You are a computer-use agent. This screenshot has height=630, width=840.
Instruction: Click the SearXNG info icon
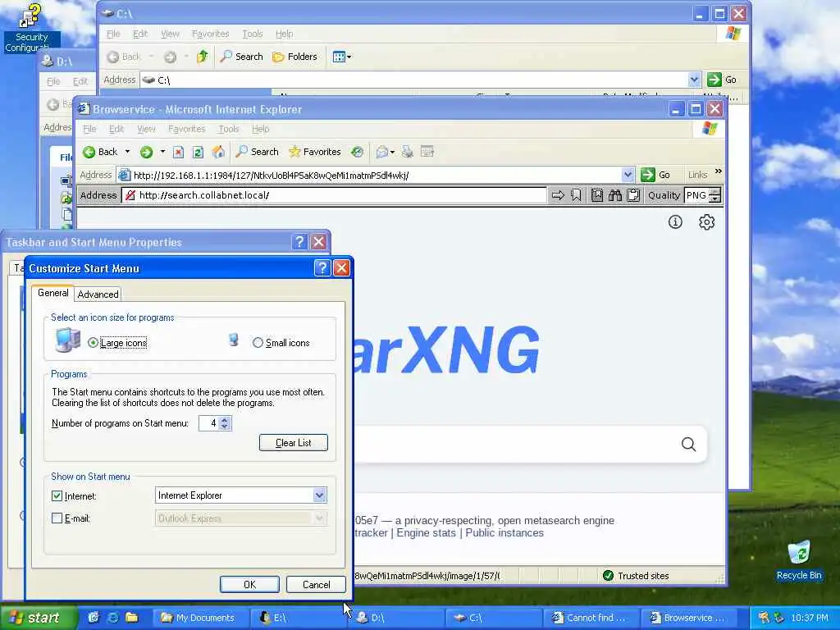click(675, 221)
